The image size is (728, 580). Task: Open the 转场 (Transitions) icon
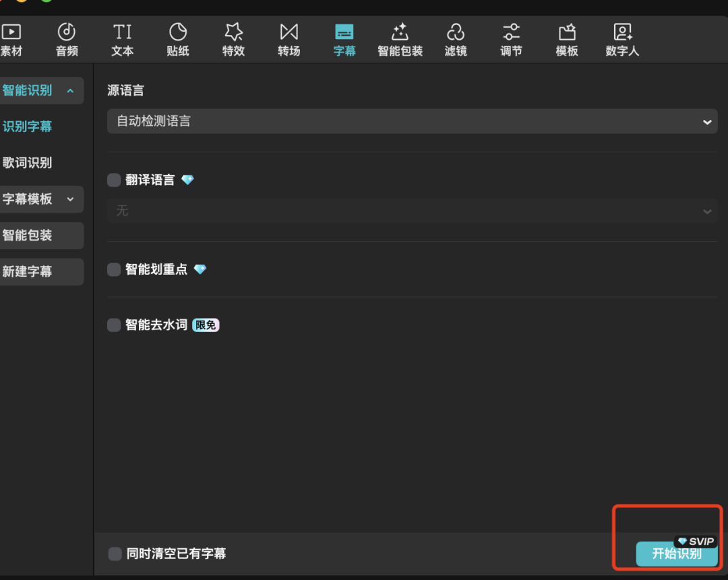pos(289,32)
